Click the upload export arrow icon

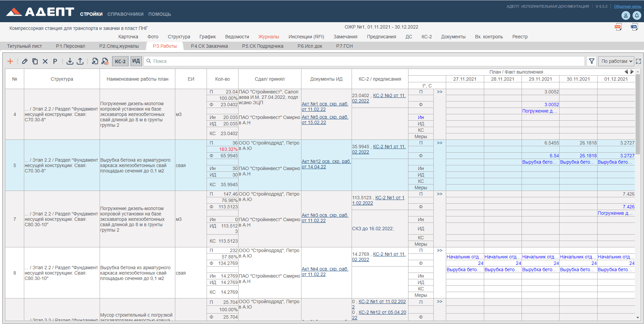[80, 61]
